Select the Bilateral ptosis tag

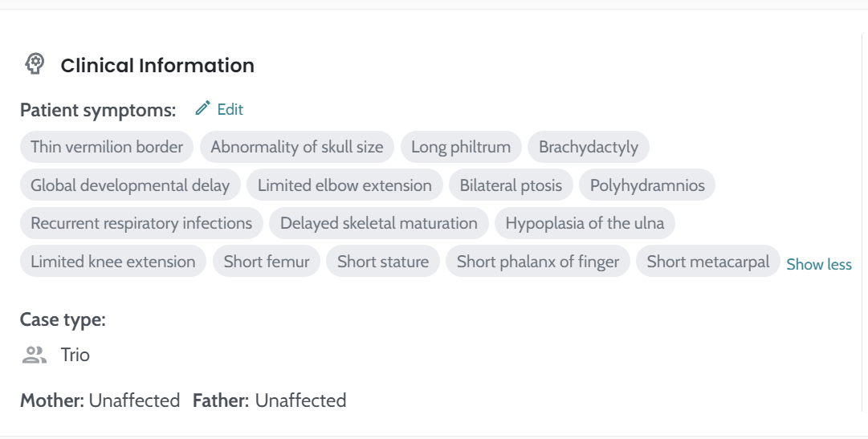(511, 185)
